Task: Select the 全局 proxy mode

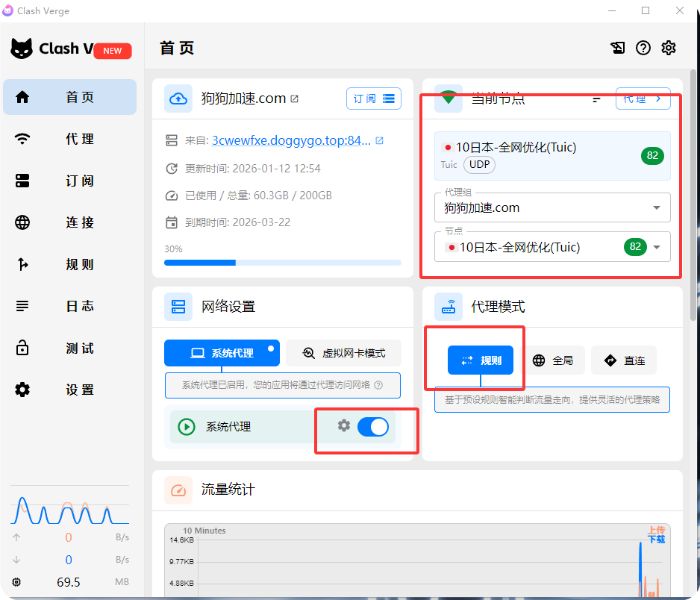Action: (554, 360)
